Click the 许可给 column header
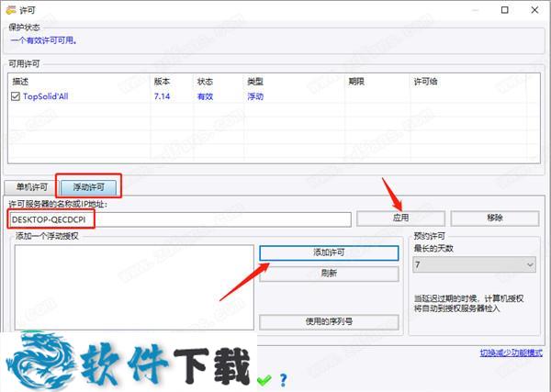551x392 pixels. click(425, 82)
